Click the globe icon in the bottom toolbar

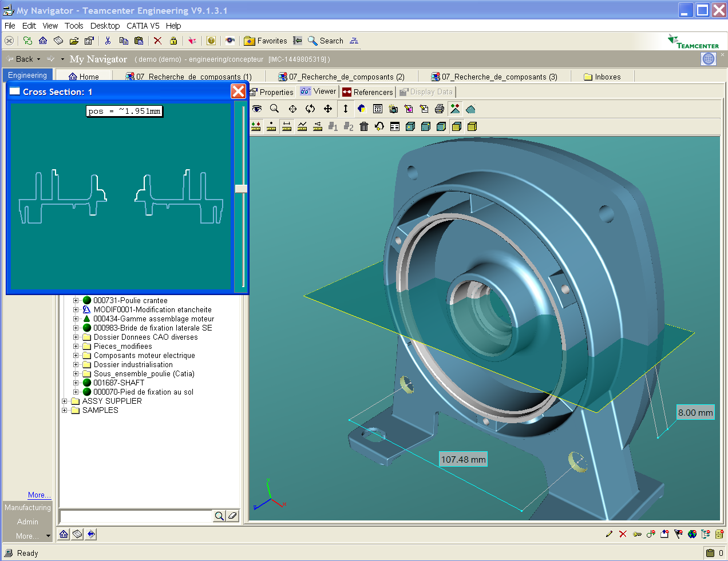point(692,534)
